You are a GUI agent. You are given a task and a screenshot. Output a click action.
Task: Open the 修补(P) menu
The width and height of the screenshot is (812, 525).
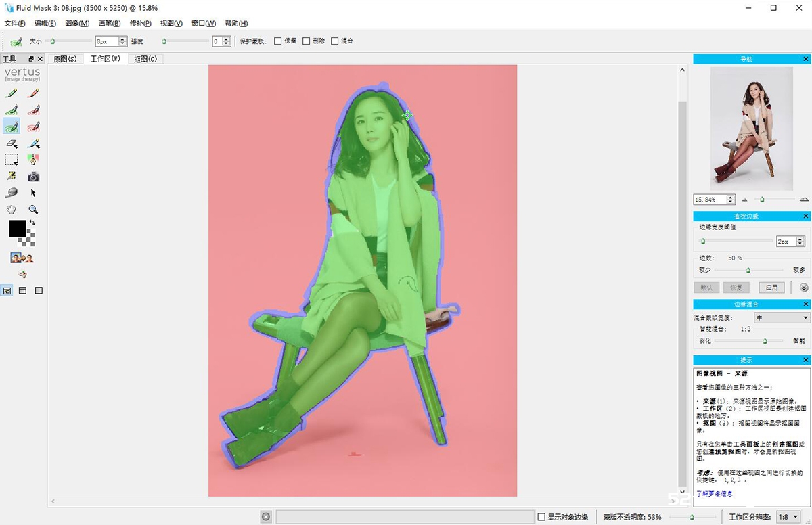(x=140, y=24)
